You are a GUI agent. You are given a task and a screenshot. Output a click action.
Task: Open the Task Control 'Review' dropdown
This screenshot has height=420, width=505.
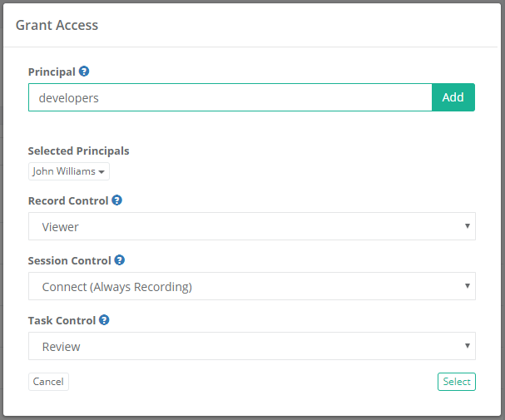click(251, 346)
